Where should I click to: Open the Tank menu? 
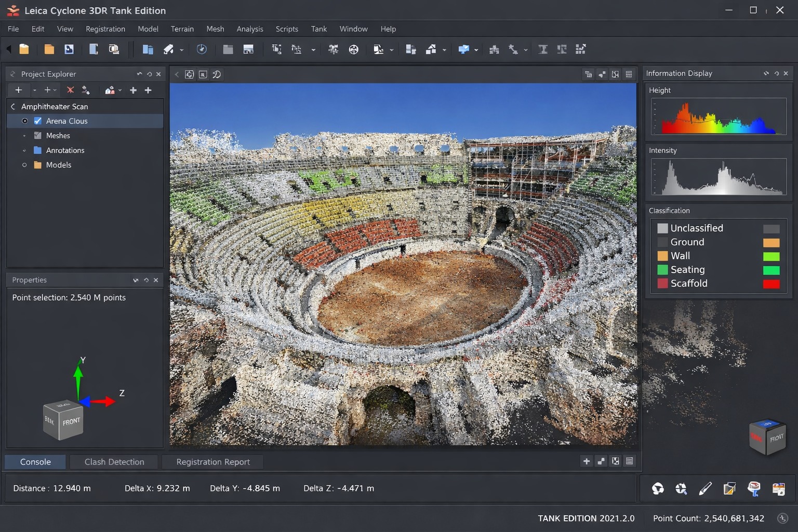pyautogui.click(x=319, y=29)
